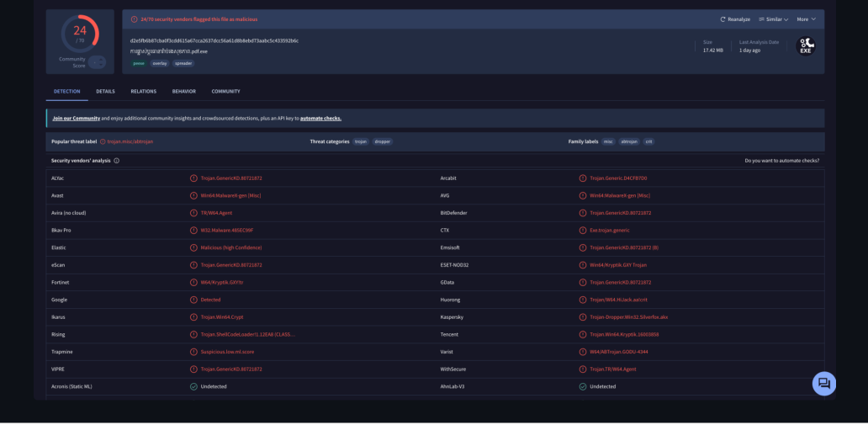Image resolution: width=868 pixels, height=425 pixels.
Task: Select the trojan threat category chip
Action: [361, 142]
